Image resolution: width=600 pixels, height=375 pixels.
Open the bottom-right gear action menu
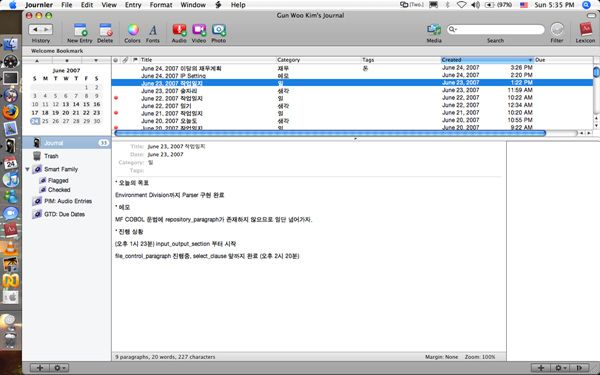tap(560, 368)
